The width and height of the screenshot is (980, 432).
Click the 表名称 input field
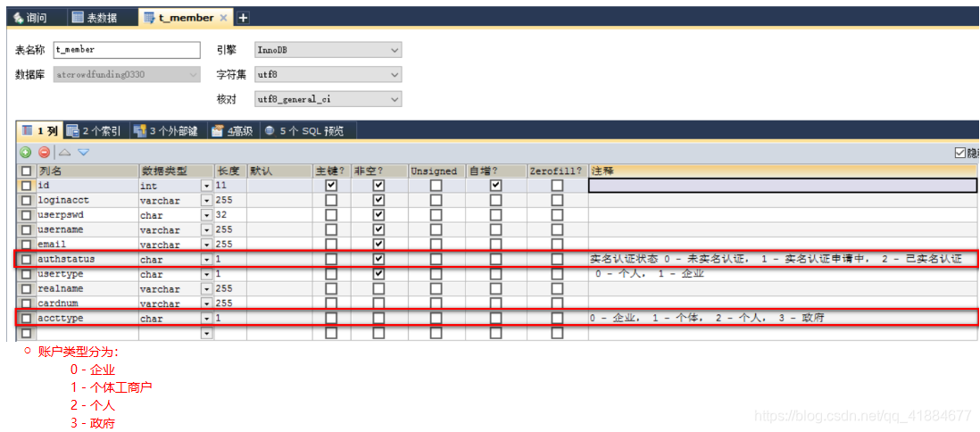[127, 49]
